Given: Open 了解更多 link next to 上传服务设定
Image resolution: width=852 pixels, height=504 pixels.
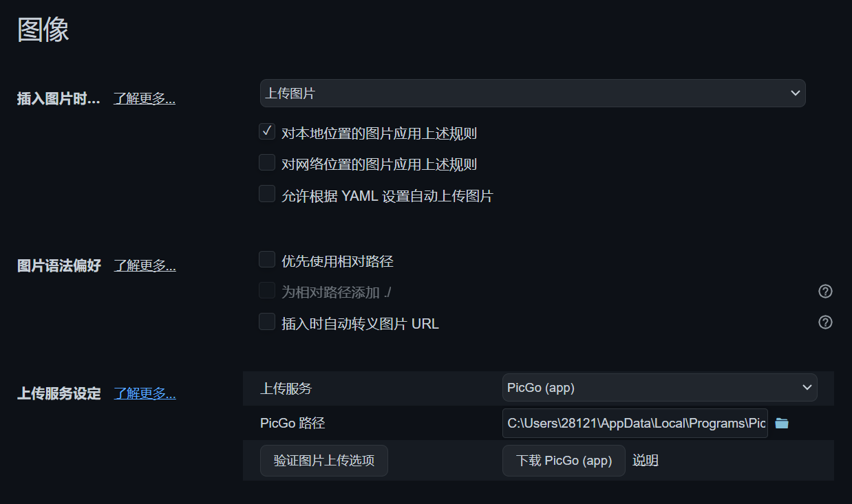Looking at the screenshot, I should [x=145, y=394].
